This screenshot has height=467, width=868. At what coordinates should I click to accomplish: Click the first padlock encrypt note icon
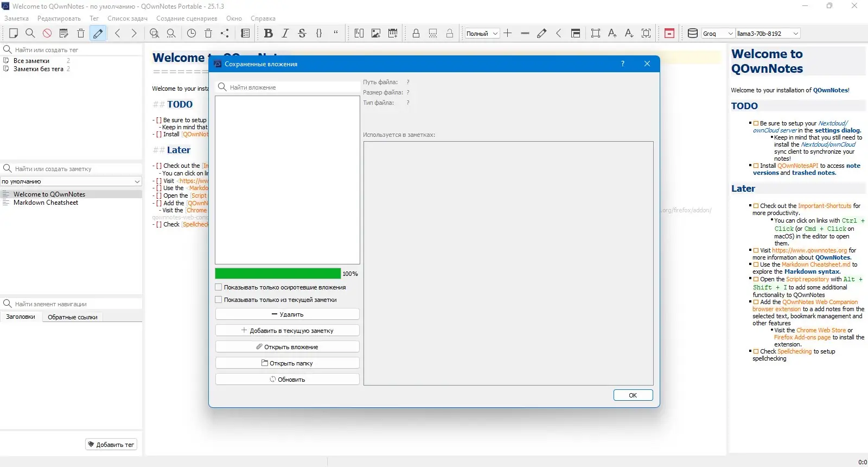tap(416, 33)
